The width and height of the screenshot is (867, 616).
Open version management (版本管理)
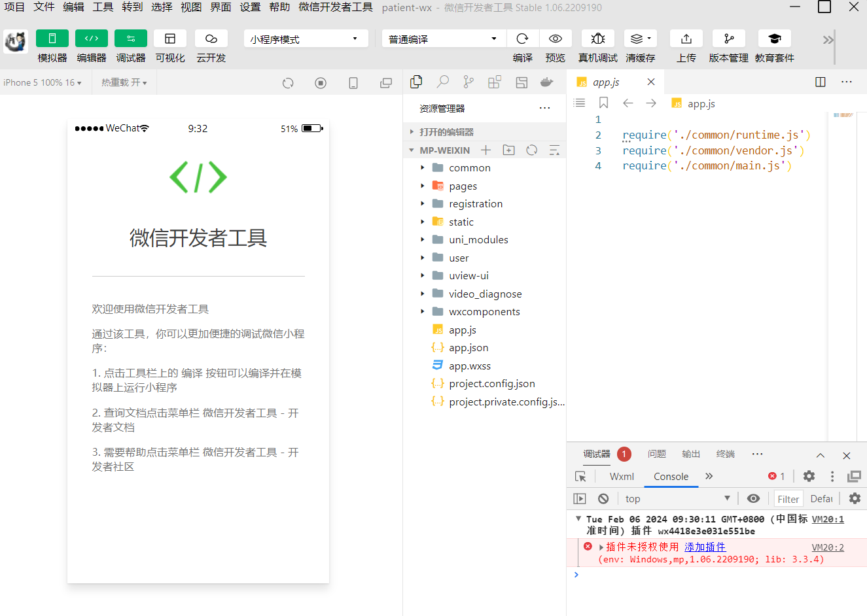pos(729,39)
